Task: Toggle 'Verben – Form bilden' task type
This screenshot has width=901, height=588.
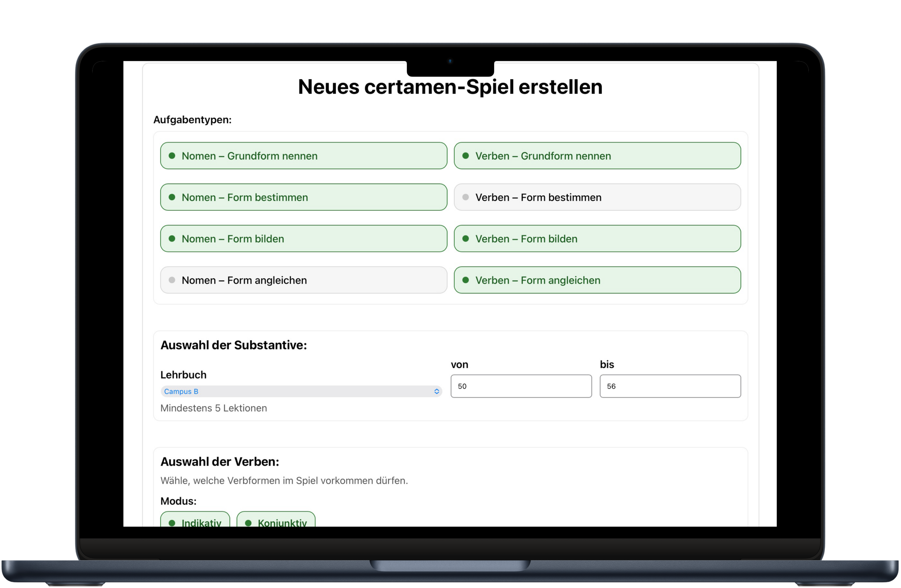Action: tap(597, 238)
